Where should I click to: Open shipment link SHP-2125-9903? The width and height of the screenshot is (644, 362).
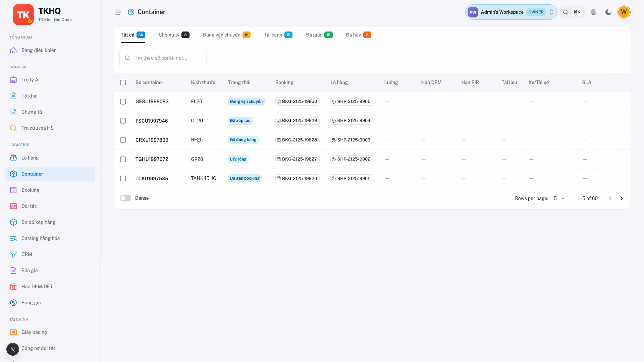[352, 140]
